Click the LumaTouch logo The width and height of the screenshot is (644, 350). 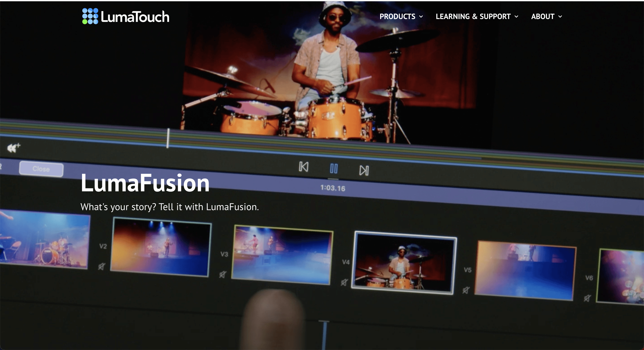[125, 16]
